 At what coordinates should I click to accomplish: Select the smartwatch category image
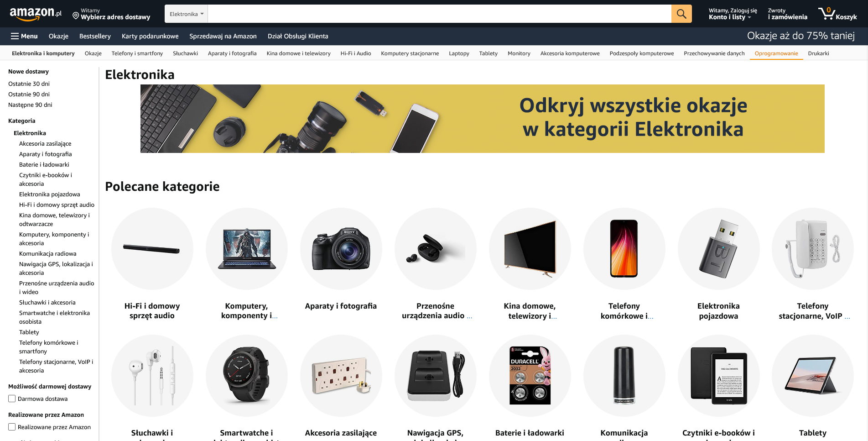(x=247, y=376)
